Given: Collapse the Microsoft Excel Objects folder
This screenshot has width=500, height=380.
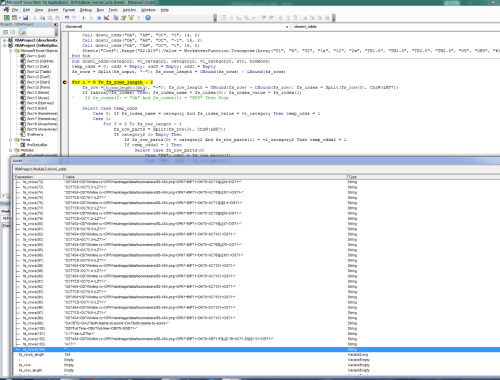Looking at the screenshot, I should pyautogui.click(x=10, y=51).
